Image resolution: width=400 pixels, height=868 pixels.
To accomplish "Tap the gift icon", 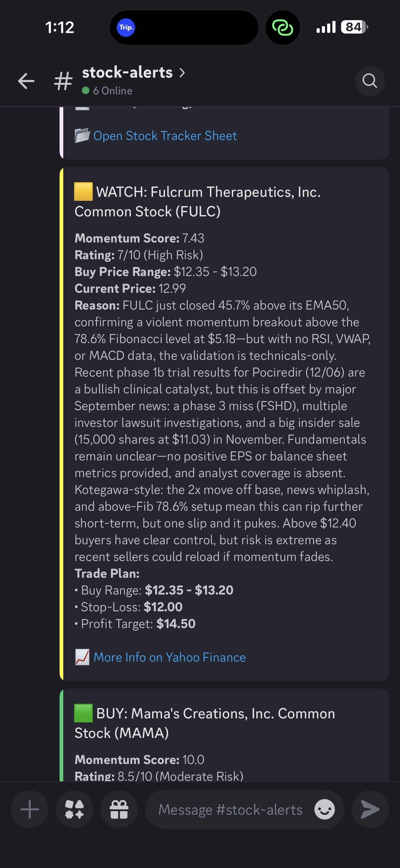I will (x=119, y=809).
